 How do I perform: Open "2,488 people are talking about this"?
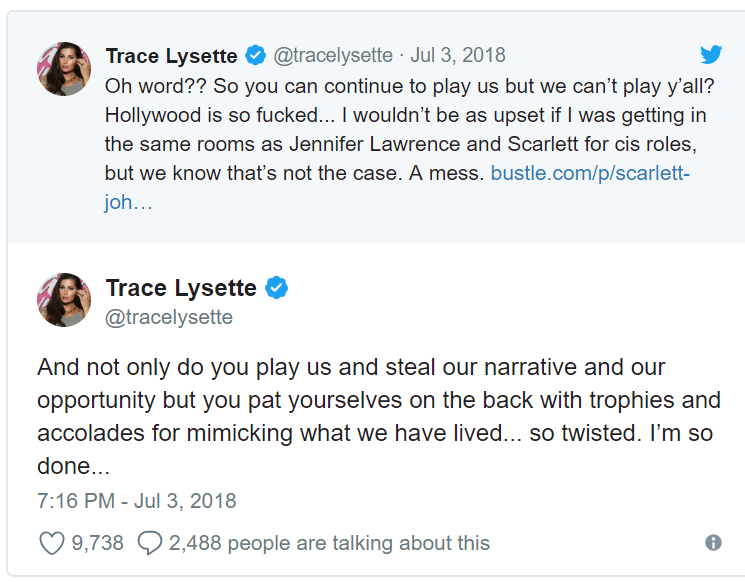pos(329,543)
